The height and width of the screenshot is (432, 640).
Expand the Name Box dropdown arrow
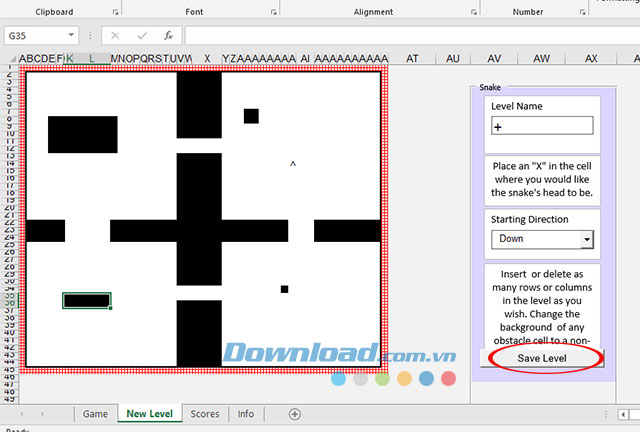tap(71, 35)
